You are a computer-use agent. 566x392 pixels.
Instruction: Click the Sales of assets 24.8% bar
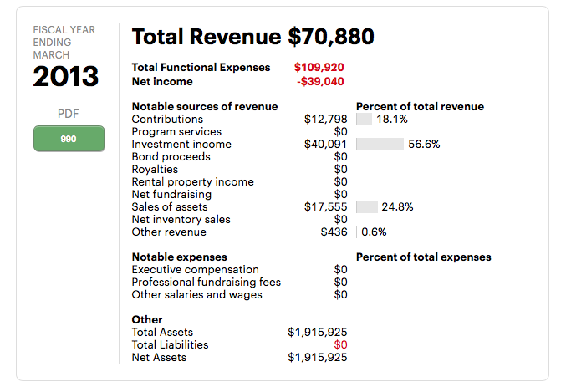tap(366, 207)
